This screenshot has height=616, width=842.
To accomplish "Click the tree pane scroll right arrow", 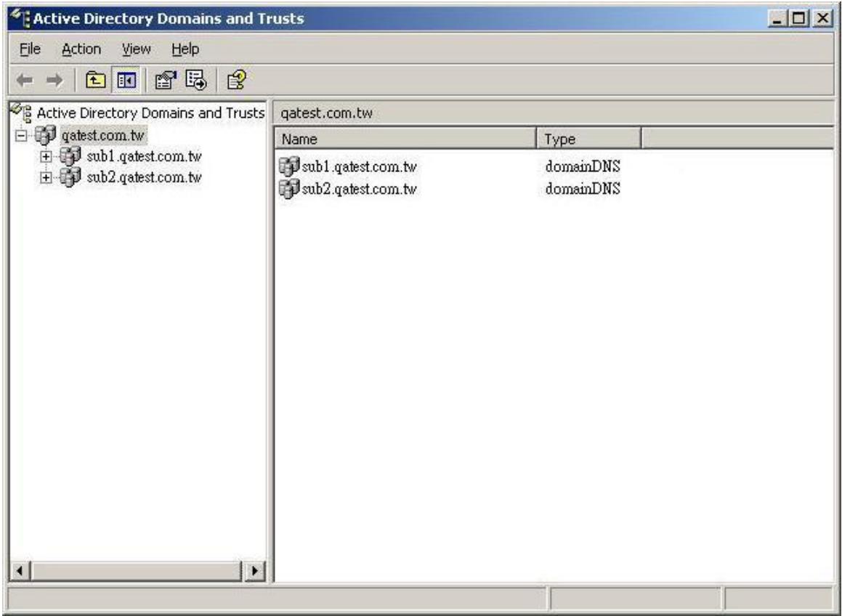I will 254,570.
